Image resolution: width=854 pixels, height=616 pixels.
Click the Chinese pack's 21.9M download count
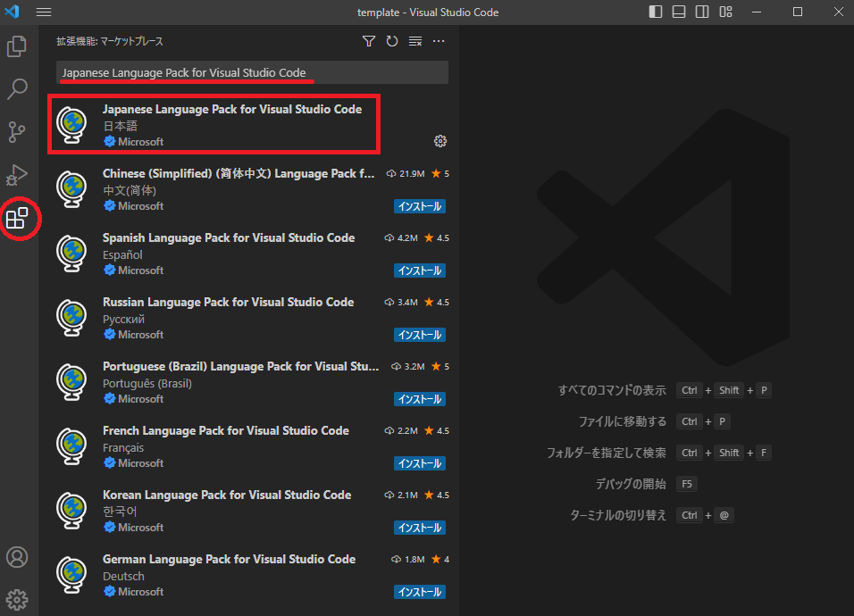pyautogui.click(x=406, y=173)
